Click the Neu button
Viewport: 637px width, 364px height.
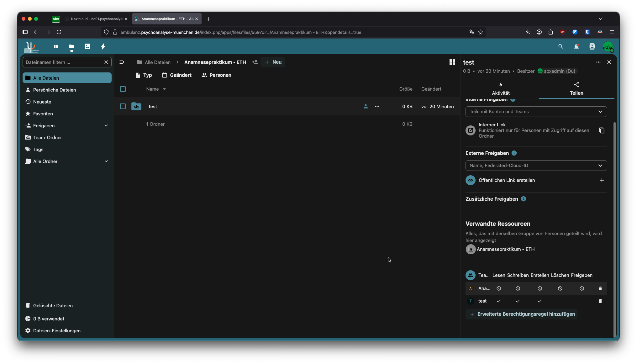click(273, 62)
